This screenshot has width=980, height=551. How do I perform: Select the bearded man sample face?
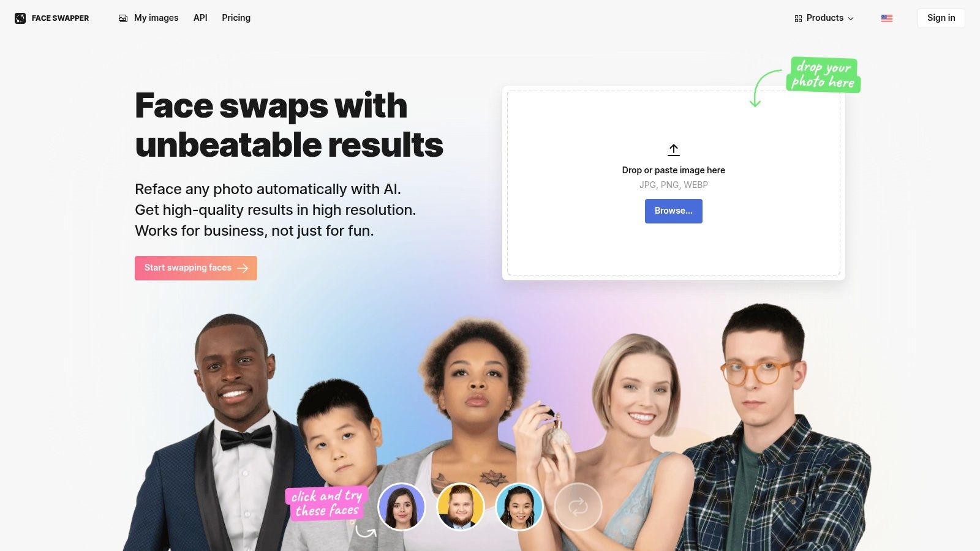[x=461, y=507]
